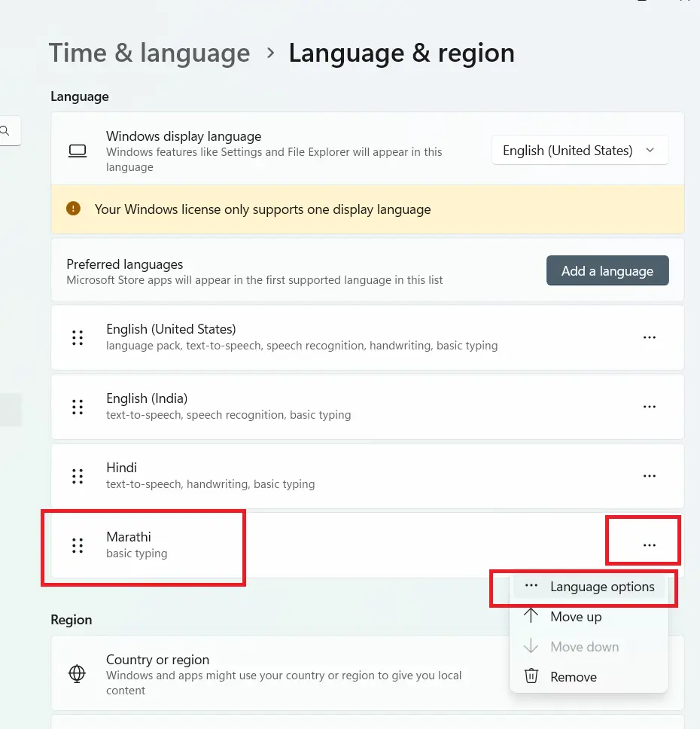Viewport: 700px width, 729px height.
Task: Open the three-dot menu for Hindi
Action: tap(649, 476)
